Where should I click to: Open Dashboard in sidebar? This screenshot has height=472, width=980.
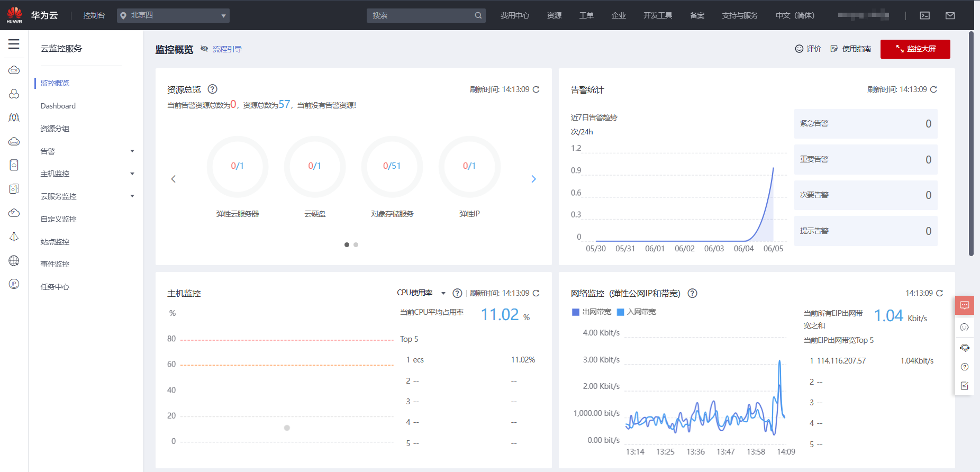tap(58, 106)
